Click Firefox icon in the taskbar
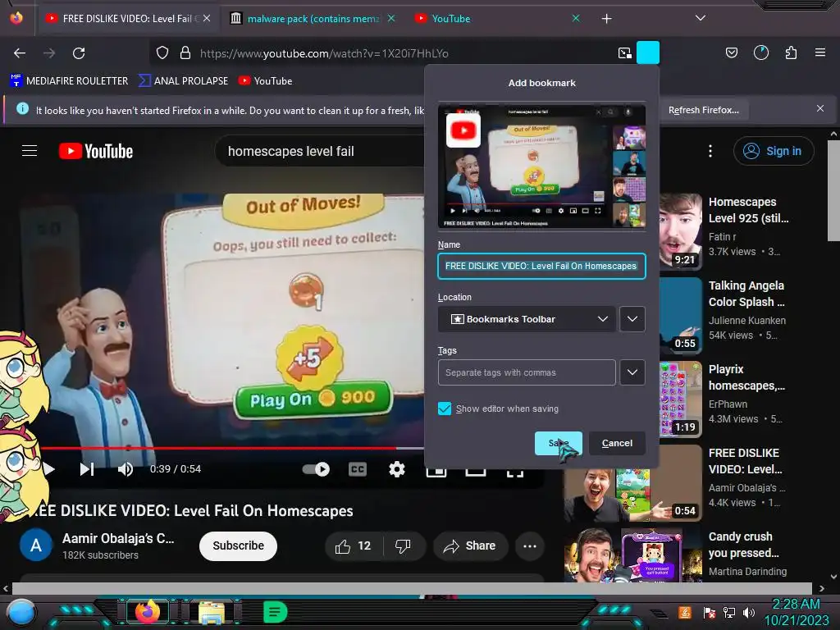This screenshot has height=630, width=840. click(x=148, y=612)
